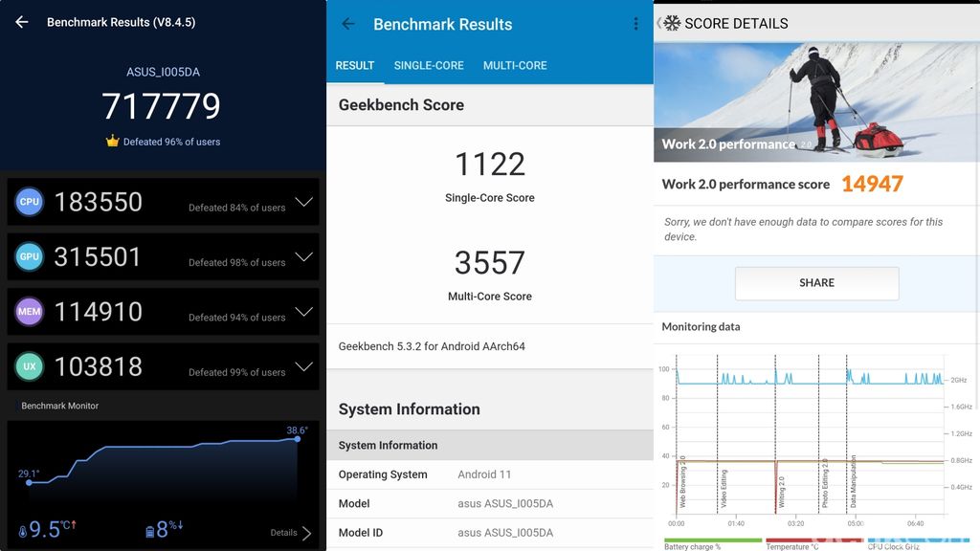Tap the crown icon beside Defeated 96%

[113, 141]
